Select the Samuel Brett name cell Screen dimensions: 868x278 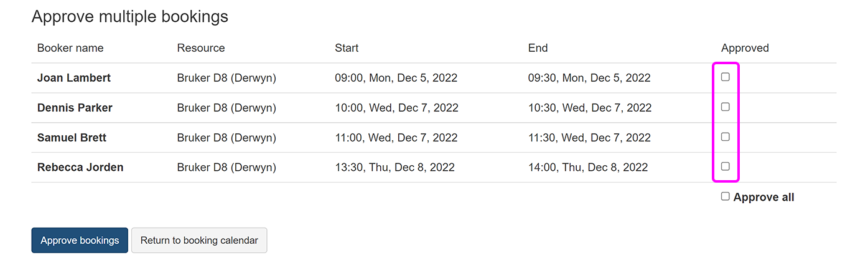tap(72, 138)
